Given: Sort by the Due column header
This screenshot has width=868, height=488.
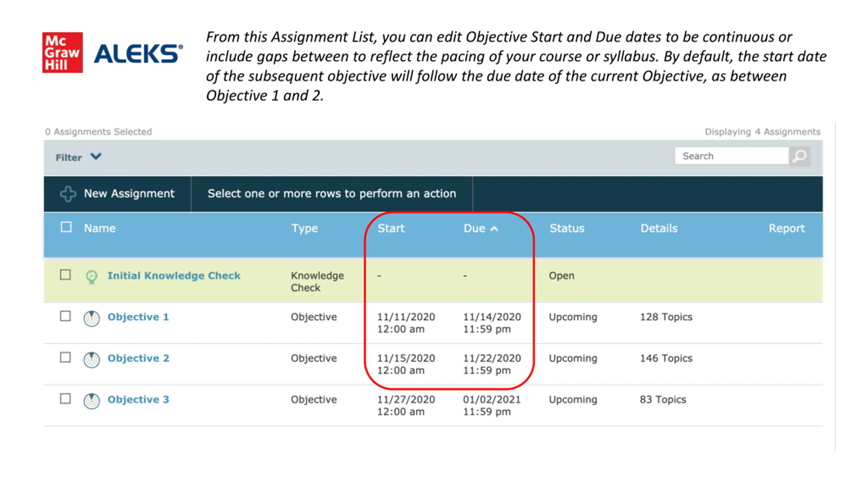Looking at the screenshot, I should click(x=474, y=228).
